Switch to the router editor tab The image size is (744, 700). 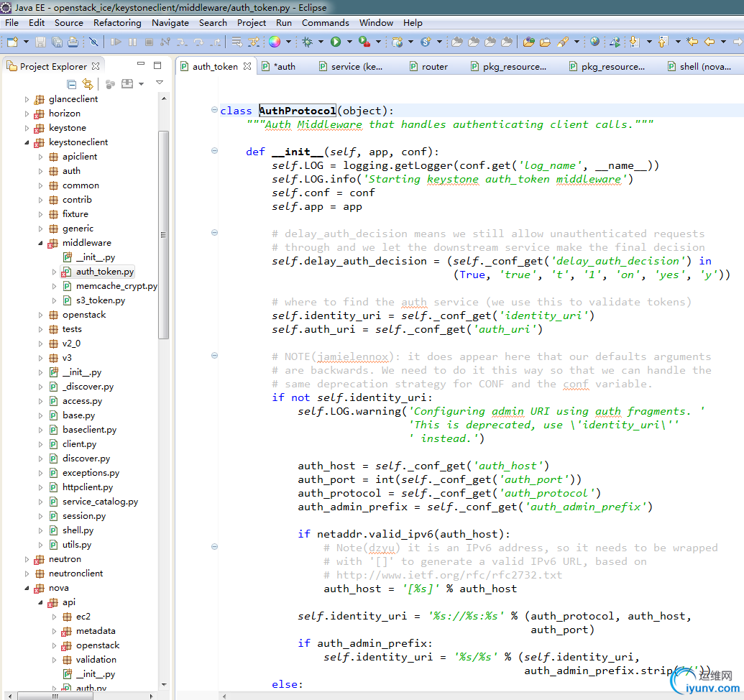pos(429,66)
